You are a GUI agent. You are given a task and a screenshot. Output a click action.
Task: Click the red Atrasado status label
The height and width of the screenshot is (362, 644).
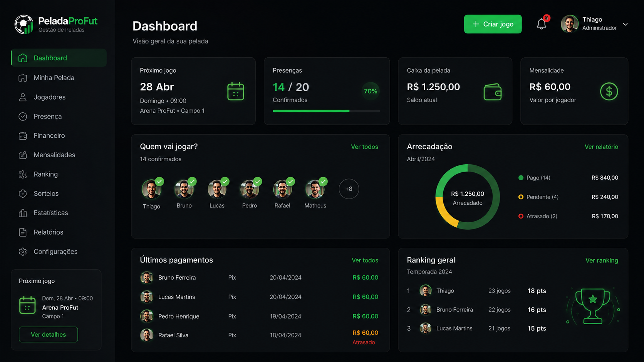click(x=364, y=342)
